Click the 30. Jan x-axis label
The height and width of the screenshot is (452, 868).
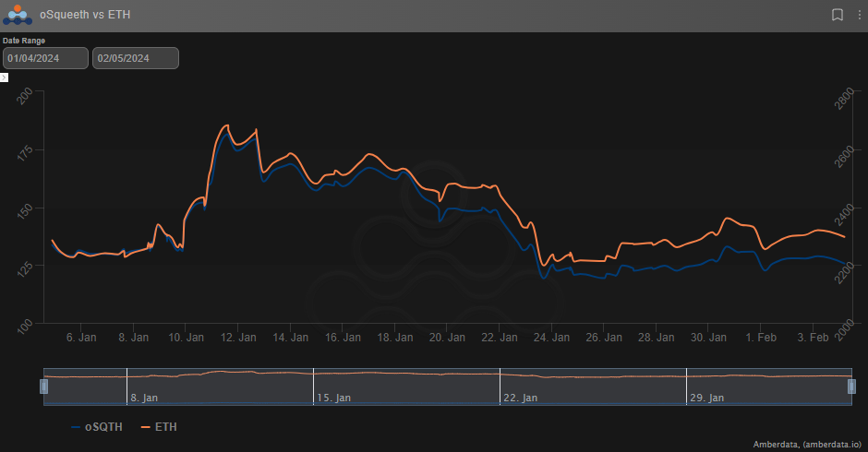(x=708, y=338)
